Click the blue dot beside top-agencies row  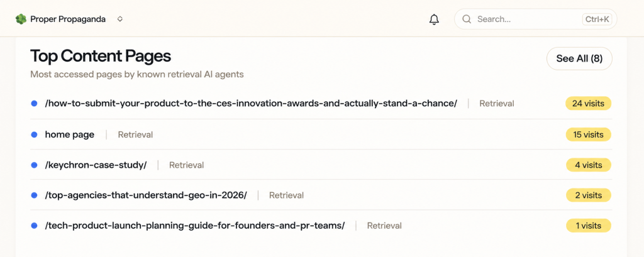tap(35, 195)
